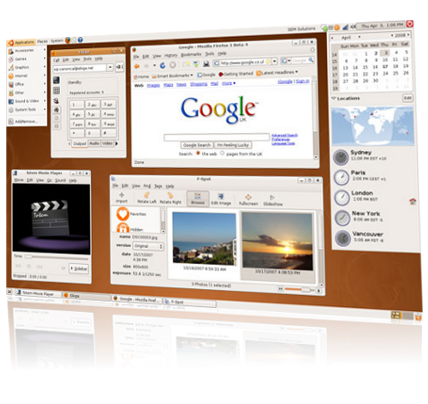Launch Firefox from the top panel icon
Image resolution: width=428 pixels, height=404 pixels.
point(68,40)
